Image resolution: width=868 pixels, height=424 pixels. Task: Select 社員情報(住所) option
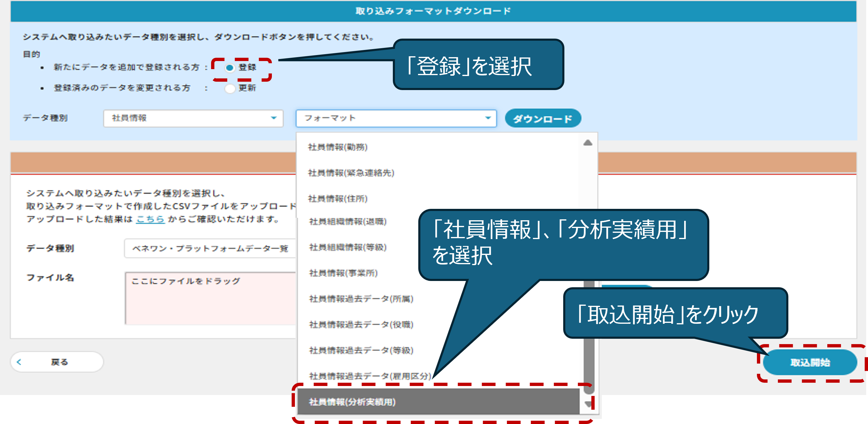pyautogui.click(x=338, y=199)
